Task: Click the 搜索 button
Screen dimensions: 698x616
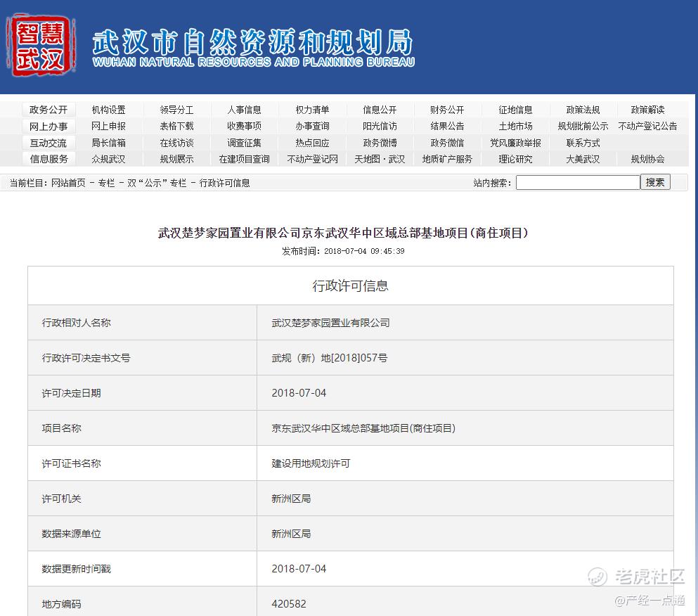Action: (x=655, y=182)
